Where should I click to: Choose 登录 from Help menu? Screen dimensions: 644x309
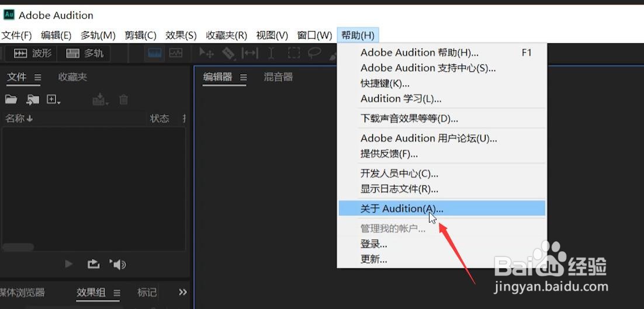click(x=442, y=244)
